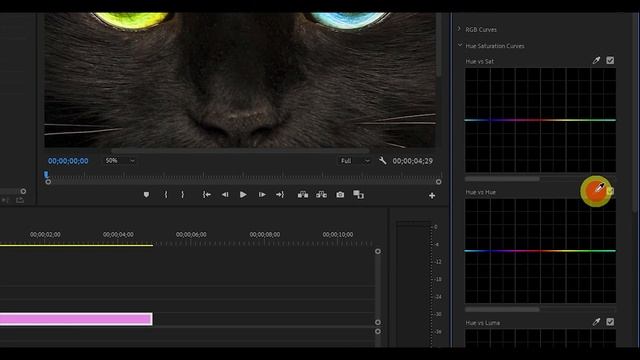Click the Extract button
Screen dimensions: 640x360
click(321, 195)
